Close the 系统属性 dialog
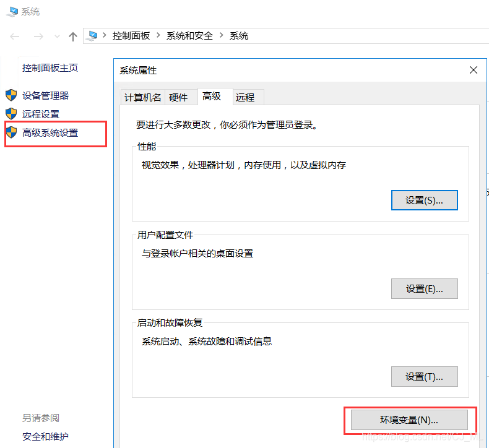Image resolution: width=489 pixels, height=448 pixels. point(474,71)
